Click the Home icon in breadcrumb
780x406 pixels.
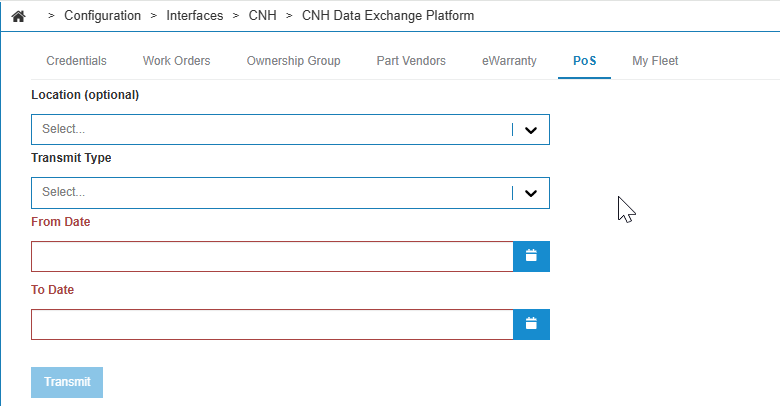pyautogui.click(x=18, y=16)
